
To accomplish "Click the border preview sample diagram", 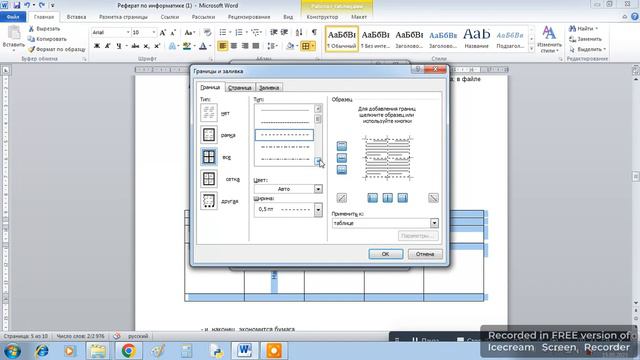I will (387, 158).
